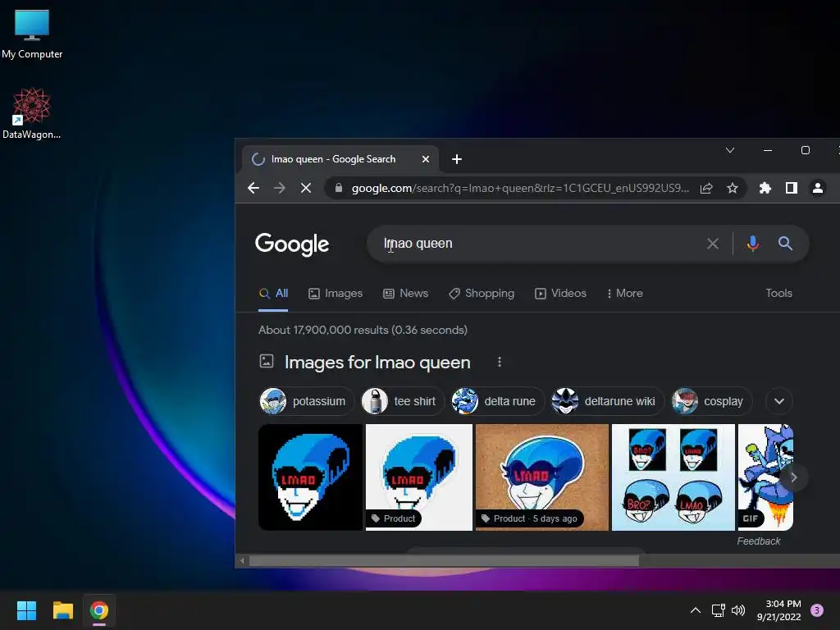Open the four-panel BRO? LMAO image

coord(673,477)
